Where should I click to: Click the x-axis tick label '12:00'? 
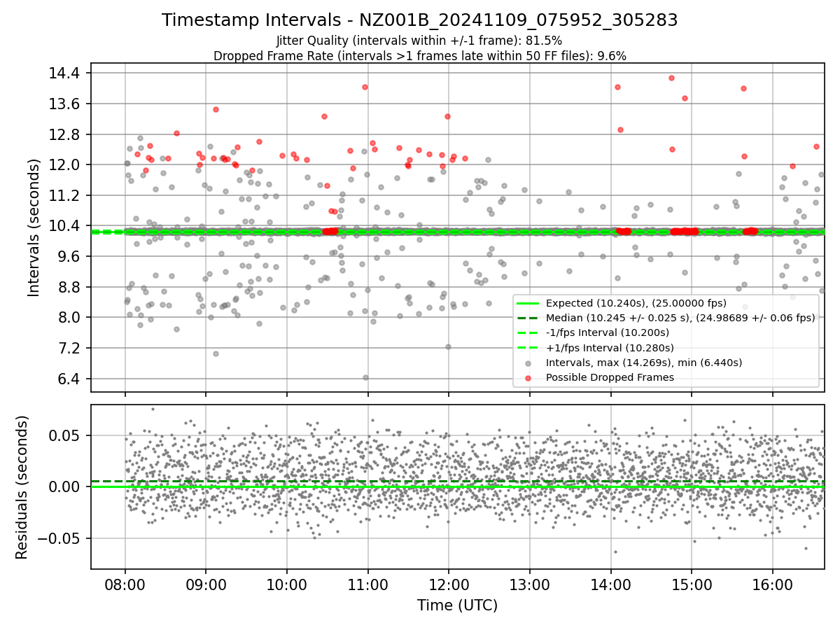tap(449, 584)
